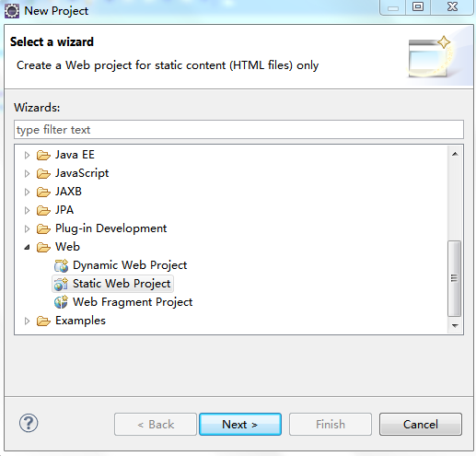476x456 pixels.
Task: Expand the Plug-in Development node
Action: tap(27, 228)
